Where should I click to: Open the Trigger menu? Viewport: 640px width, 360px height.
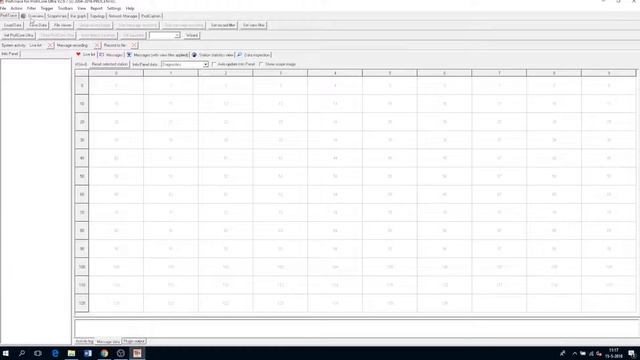coord(47,8)
